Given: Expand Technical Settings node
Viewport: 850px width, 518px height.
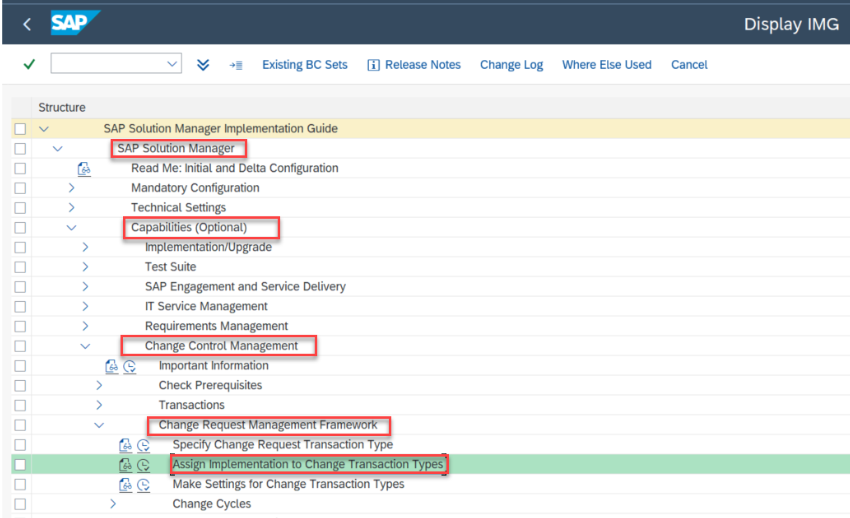Looking at the screenshot, I should pyautogui.click(x=72, y=208).
